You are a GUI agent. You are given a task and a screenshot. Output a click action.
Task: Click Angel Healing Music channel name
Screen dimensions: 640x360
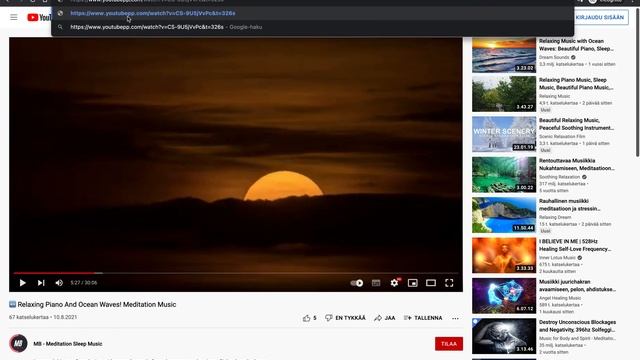(560, 298)
